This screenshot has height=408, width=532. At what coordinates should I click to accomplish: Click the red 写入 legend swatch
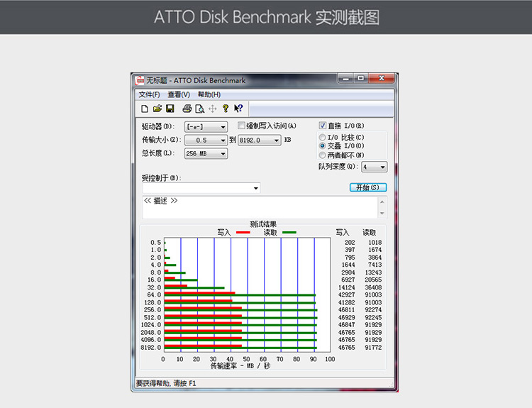pyautogui.click(x=243, y=233)
